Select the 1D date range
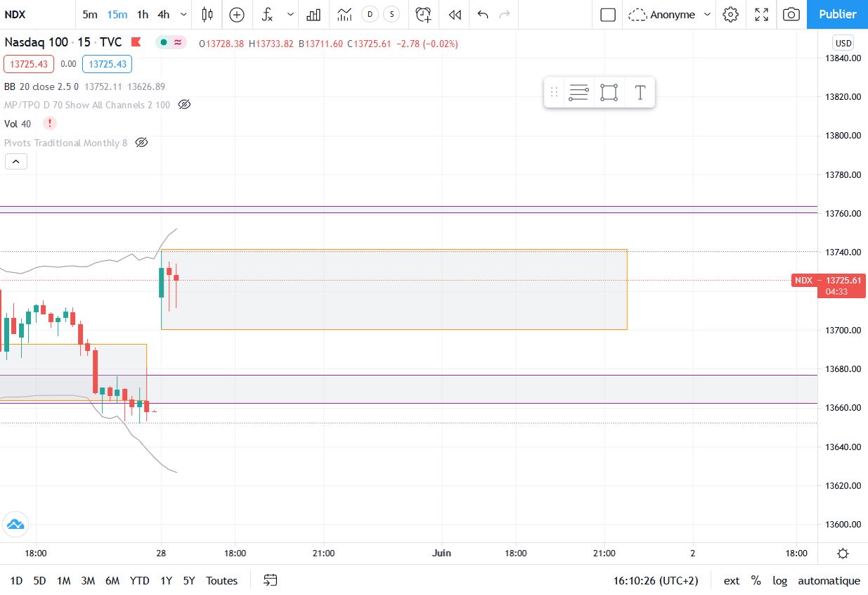This screenshot has height=595, width=868. (16, 581)
